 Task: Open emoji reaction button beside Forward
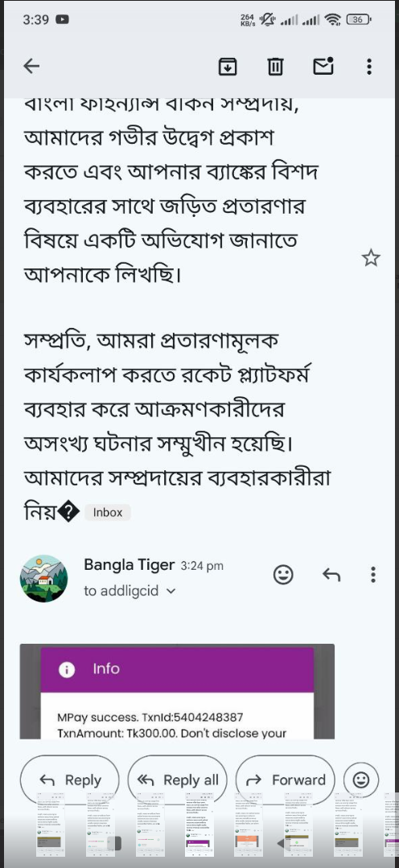pos(360,780)
